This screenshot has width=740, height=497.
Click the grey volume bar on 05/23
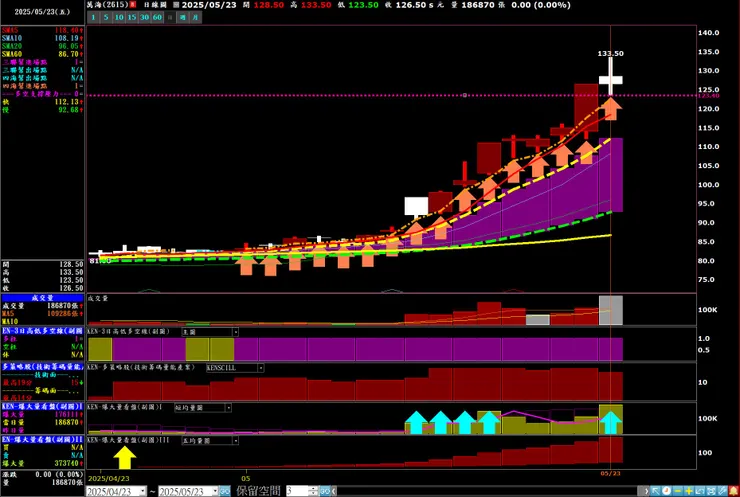click(x=611, y=310)
